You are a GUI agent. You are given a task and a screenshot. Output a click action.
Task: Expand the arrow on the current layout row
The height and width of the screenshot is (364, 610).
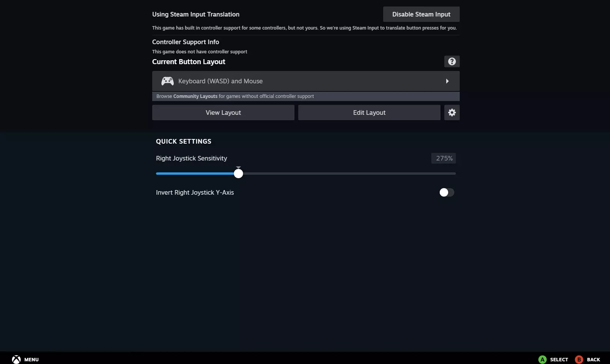(447, 81)
